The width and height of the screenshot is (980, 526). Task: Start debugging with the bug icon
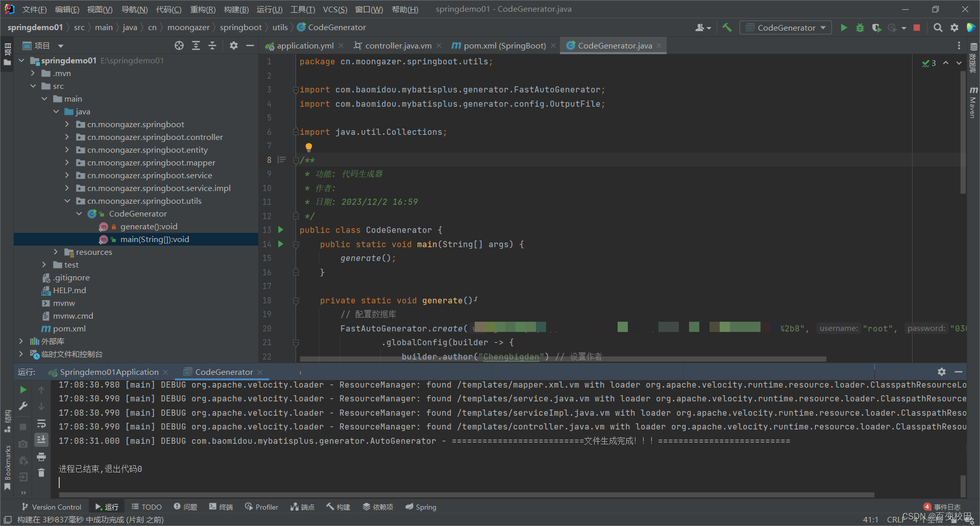(x=860, y=28)
